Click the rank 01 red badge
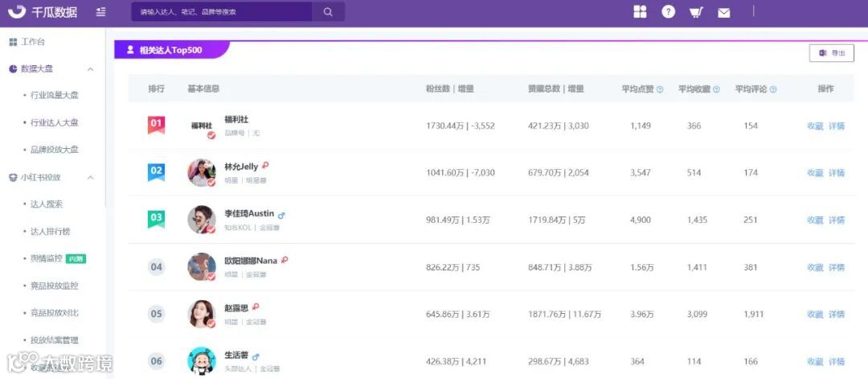The width and height of the screenshot is (868, 379). click(156, 126)
